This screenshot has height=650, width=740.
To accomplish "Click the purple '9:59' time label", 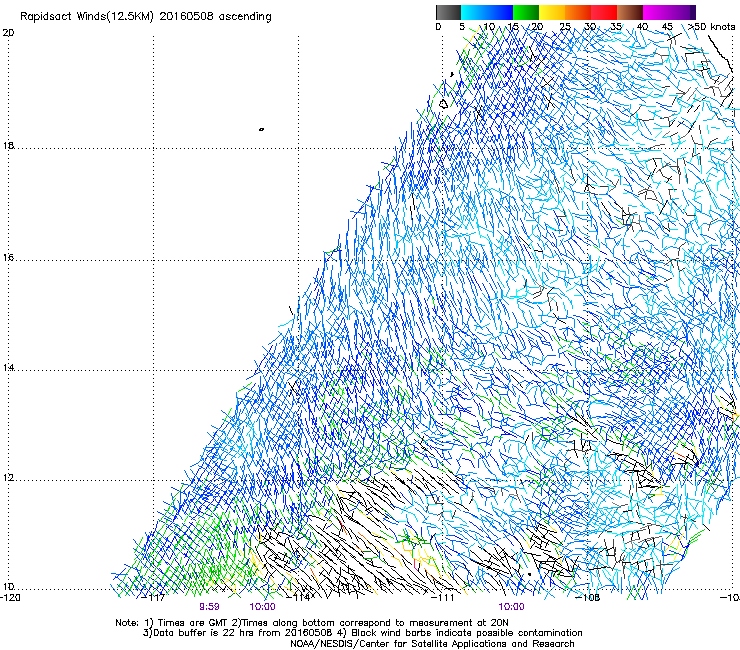I will pyautogui.click(x=209, y=607).
